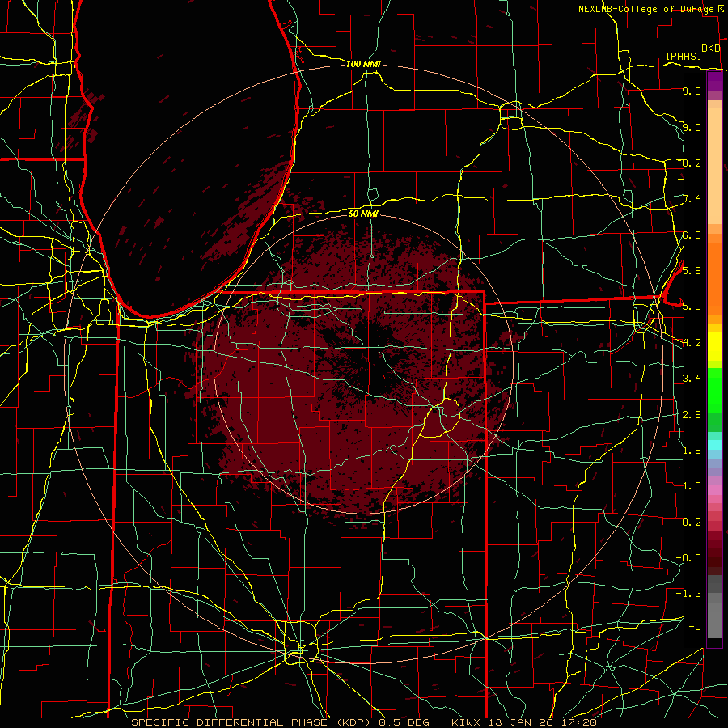The image size is (728, 728).
Task: Pick the yellow color bar segment
Action: click(x=714, y=346)
